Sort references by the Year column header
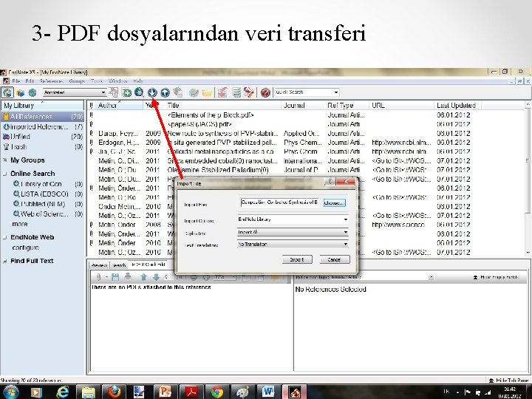532x399 pixels. pyautogui.click(x=154, y=106)
